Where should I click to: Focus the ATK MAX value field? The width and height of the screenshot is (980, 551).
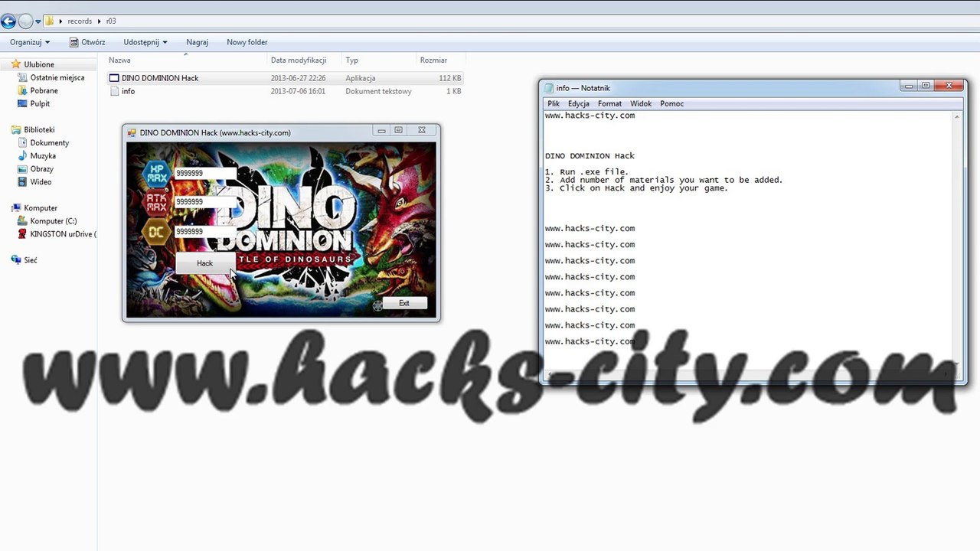click(205, 202)
